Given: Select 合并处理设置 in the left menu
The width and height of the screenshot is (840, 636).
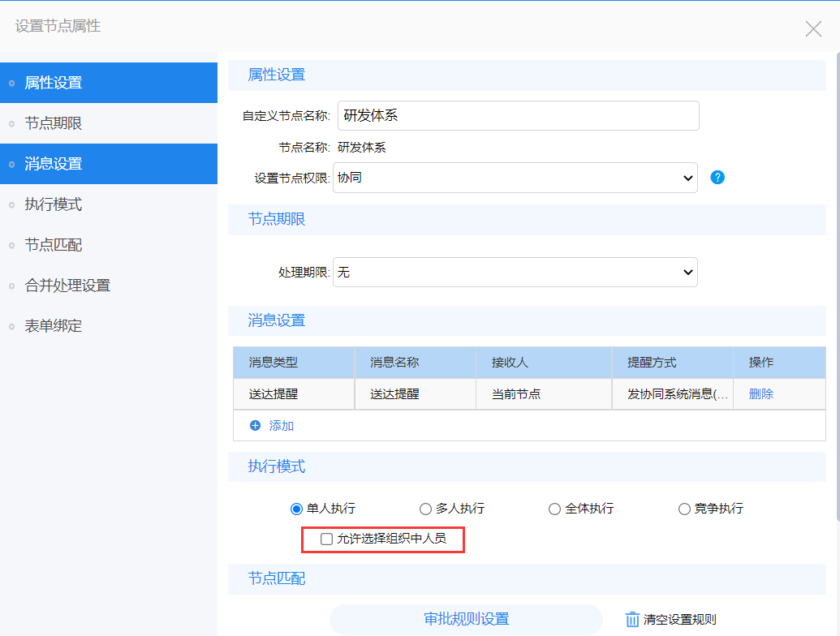Looking at the screenshot, I should [x=67, y=286].
